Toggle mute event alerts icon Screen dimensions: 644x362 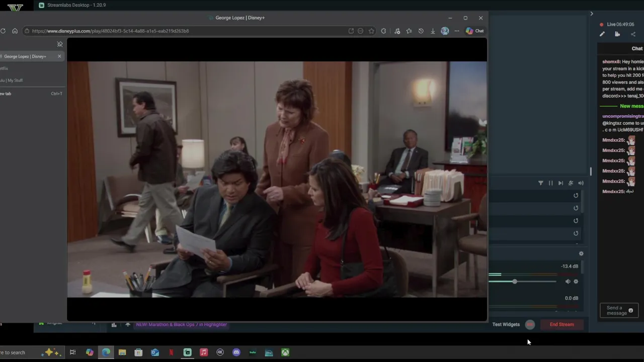coord(571,183)
